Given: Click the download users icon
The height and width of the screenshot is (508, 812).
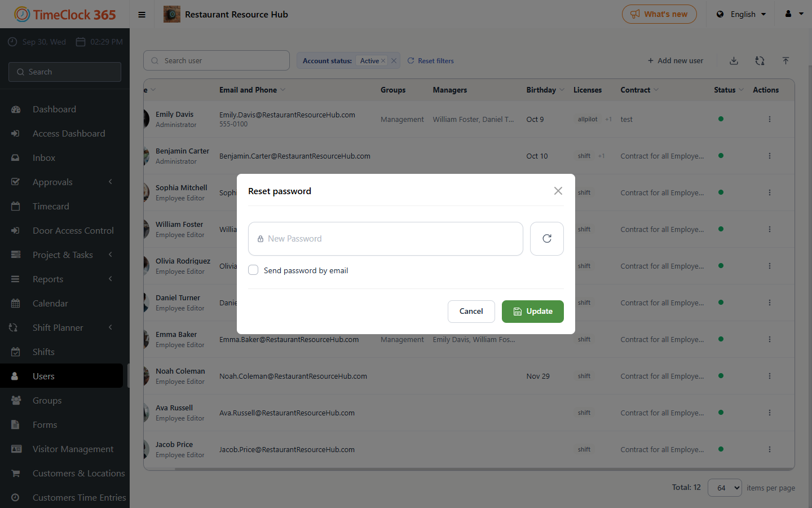Looking at the screenshot, I should tap(734, 61).
